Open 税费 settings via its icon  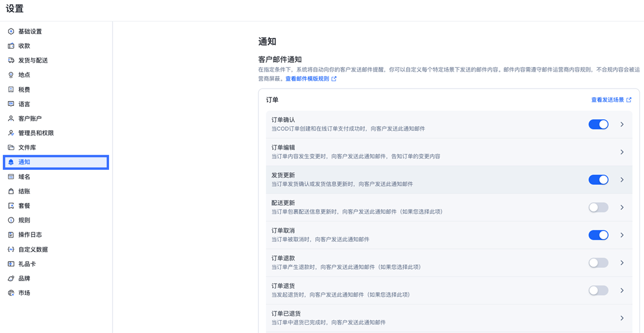[10, 89]
